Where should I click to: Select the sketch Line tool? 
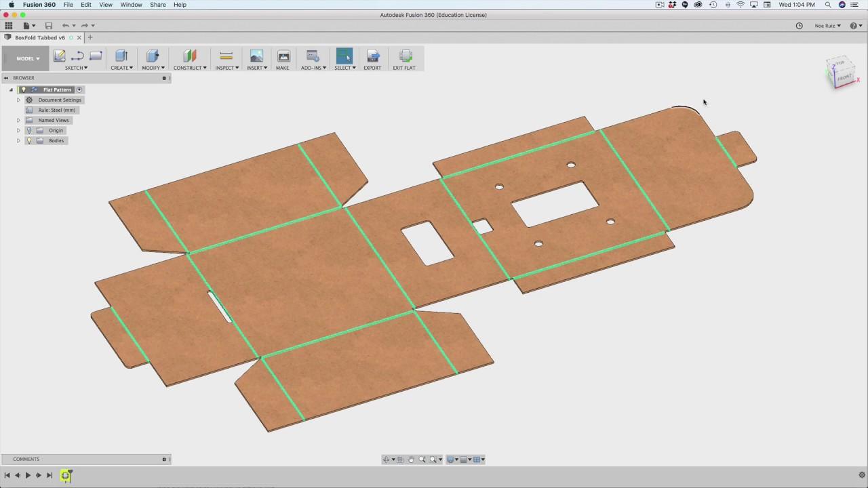click(77, 56)
